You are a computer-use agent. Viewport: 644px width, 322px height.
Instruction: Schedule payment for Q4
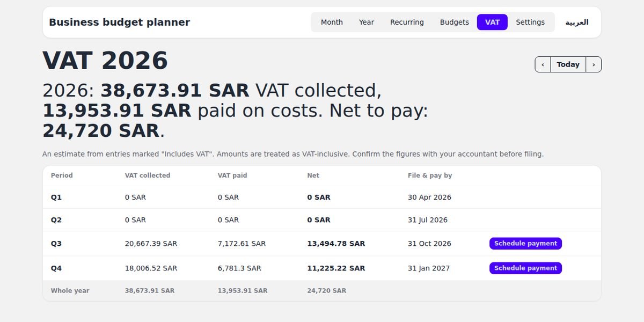tap(525, 268)
